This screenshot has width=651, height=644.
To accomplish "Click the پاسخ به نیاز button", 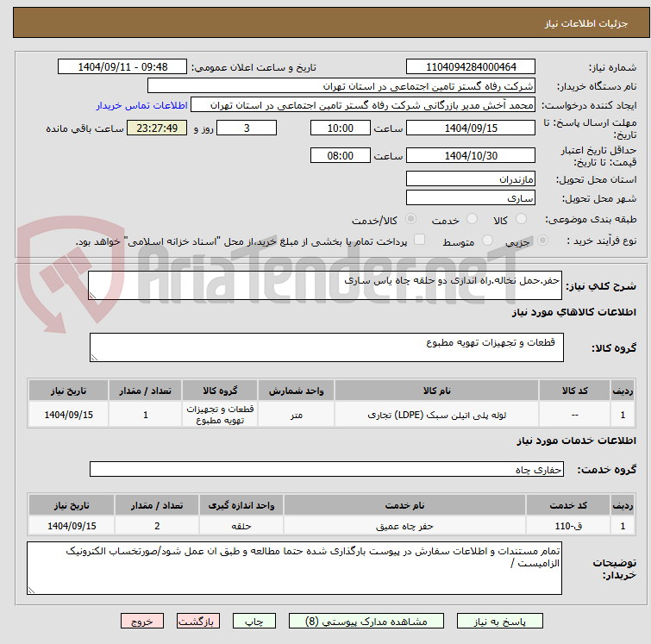I will click(x=499, y=622).
